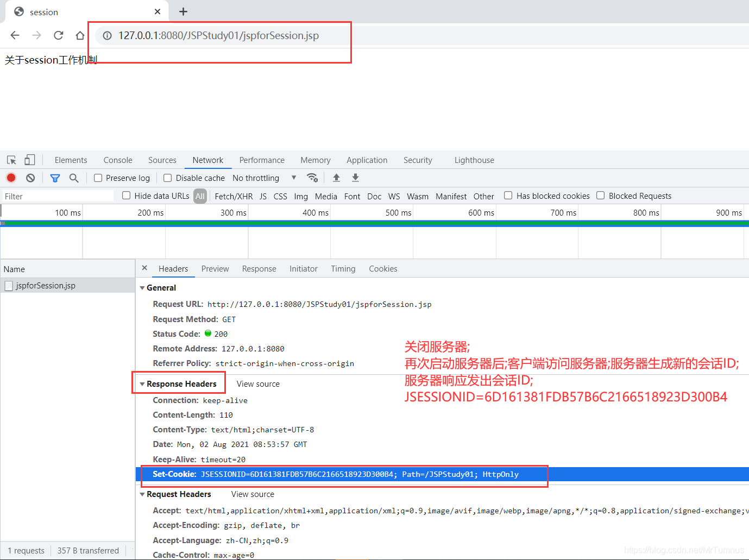749x560 pixels.
Task: Open a new browser tab with plus
Action: [x=183, y=11]
